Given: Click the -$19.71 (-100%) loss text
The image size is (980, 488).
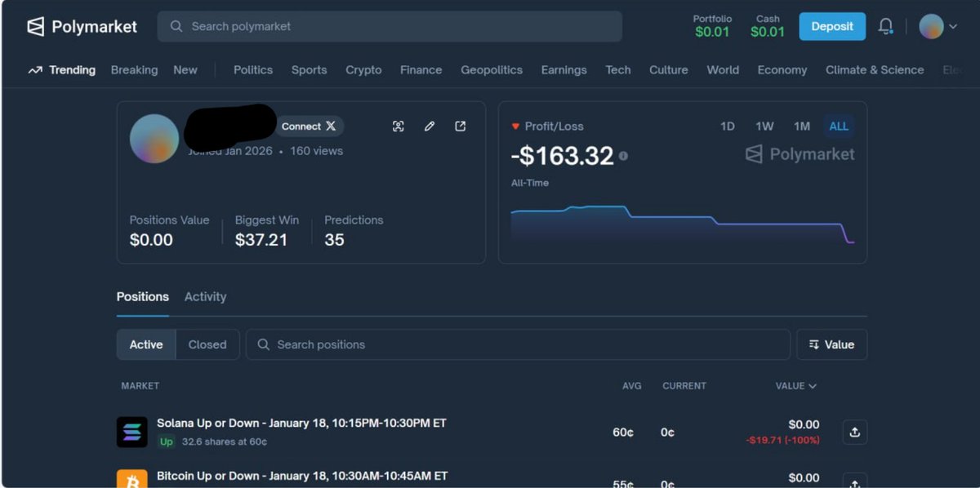Looking at the screenshot, I should pyautogui.click(x=782, y=441).
